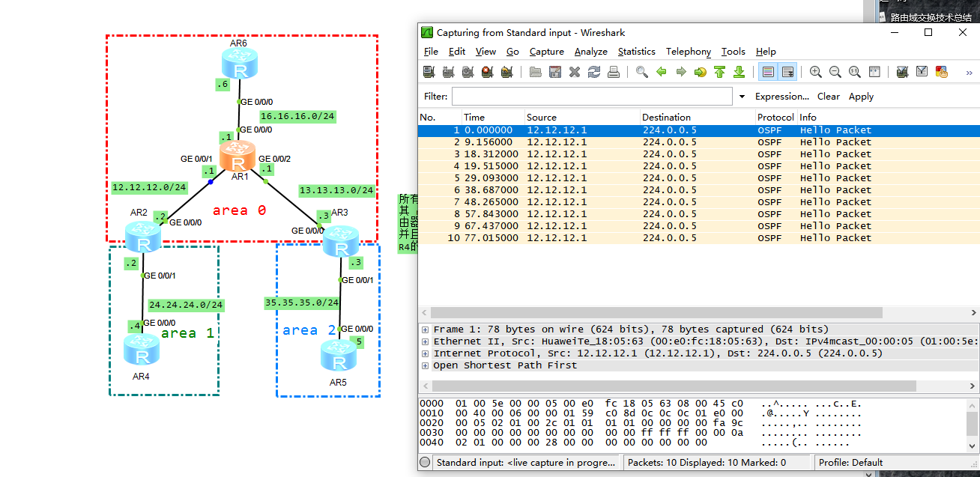
Task: Open the Find Packet tool
Action: point(641,72)
